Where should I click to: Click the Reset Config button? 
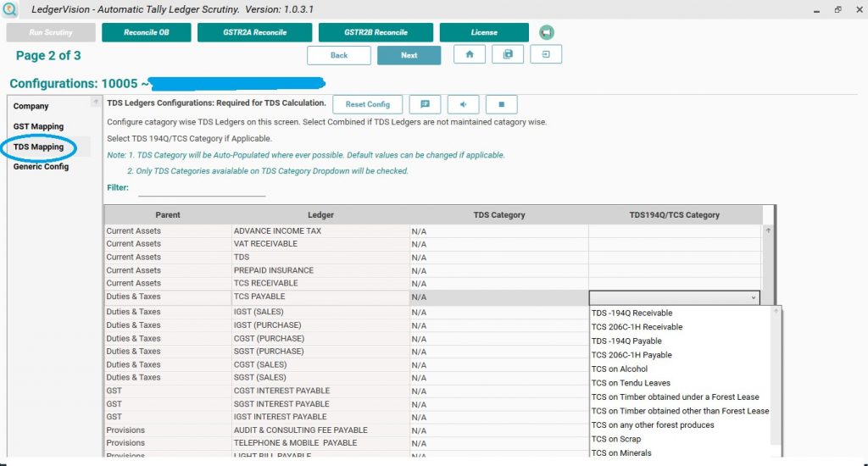click(x=367, y=104)
